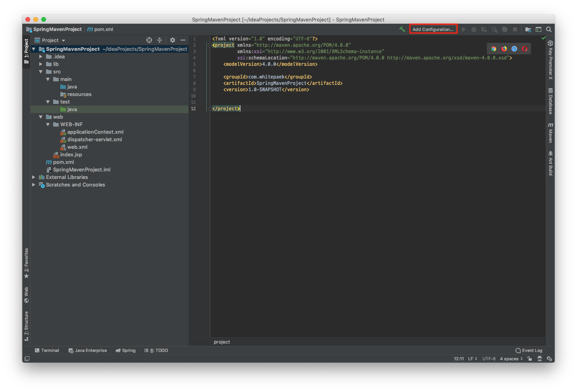Change 4 spaces indent setting
The height and width of the screenshot is (392, 577).
coord(512,359)
